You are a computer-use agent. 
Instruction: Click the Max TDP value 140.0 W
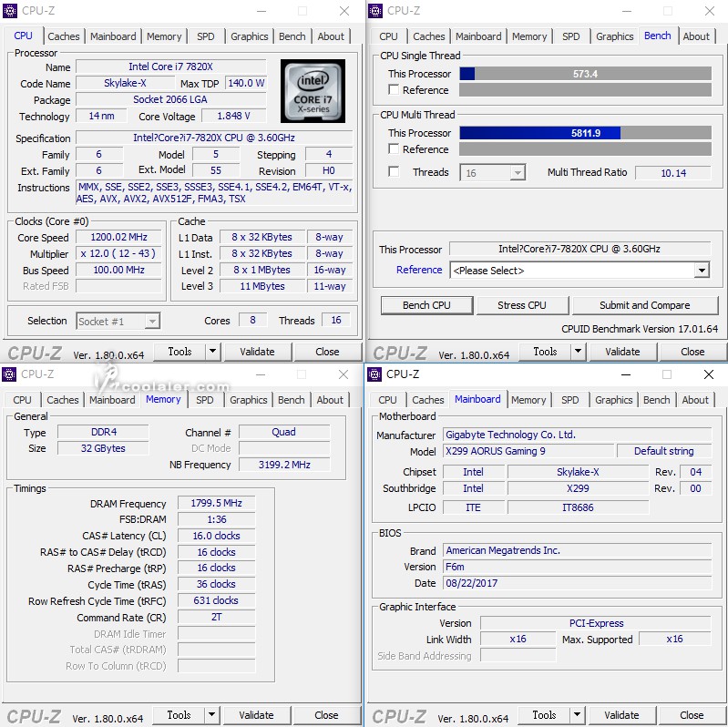click(x=246, y=83)
